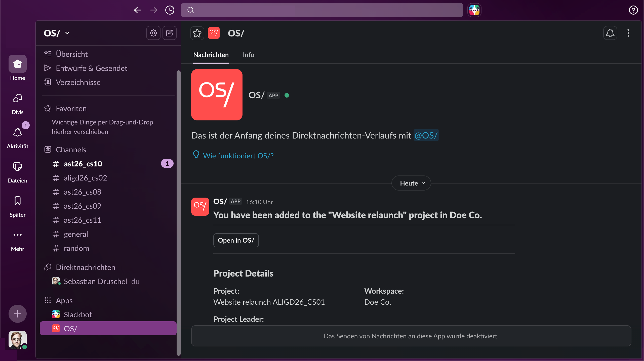Open the OS/ workspace name dropdown
The width and height of the screenshot is (644, 361).
coord(57,33)
